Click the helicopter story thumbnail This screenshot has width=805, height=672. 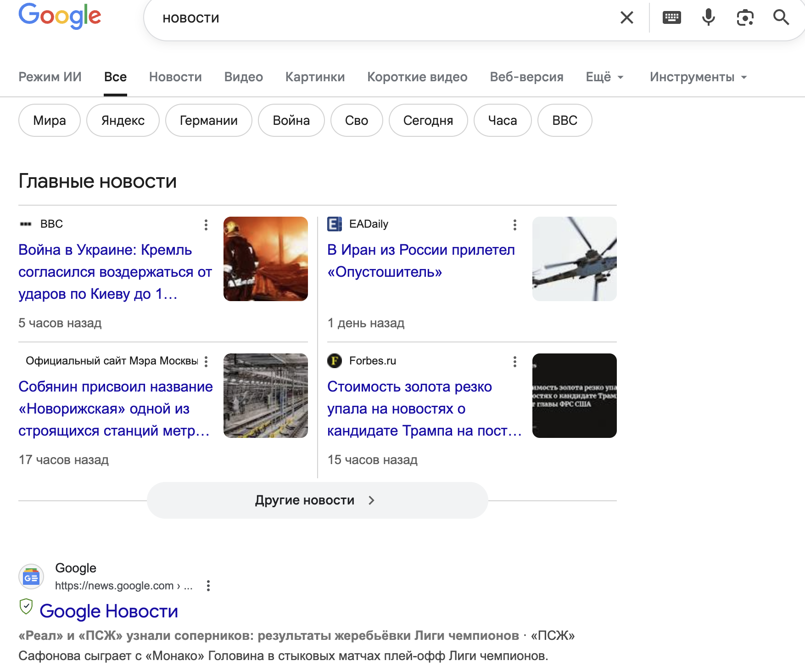pos(574,259)
